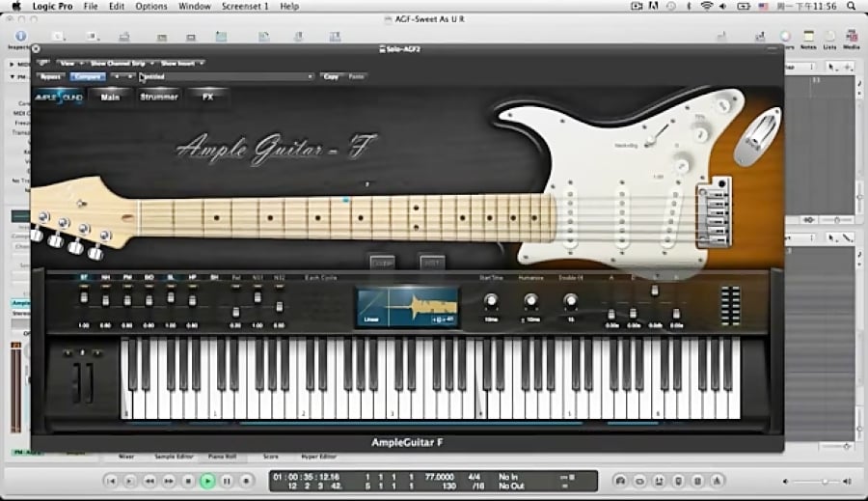The width and height of the screenshot is (868, 501).
Task: Switch to the Strummer tab
Action: (159, 97)
